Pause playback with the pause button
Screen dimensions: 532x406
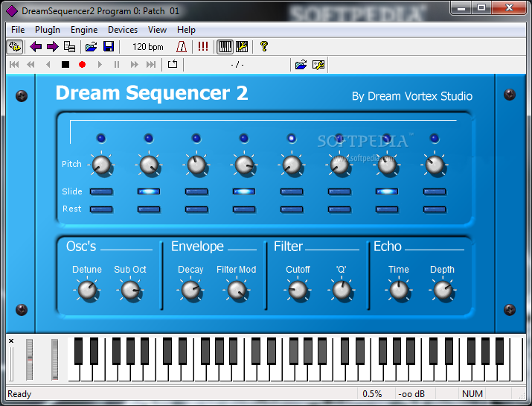point(117,65)
